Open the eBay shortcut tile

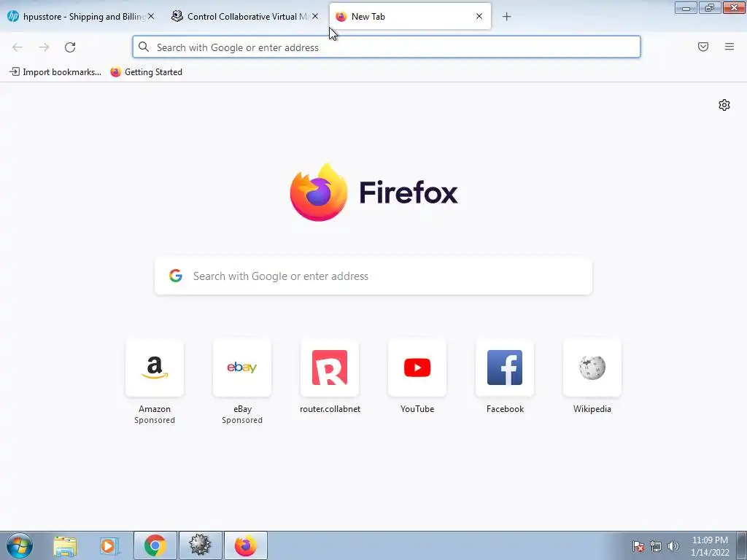tap(242, 367)
